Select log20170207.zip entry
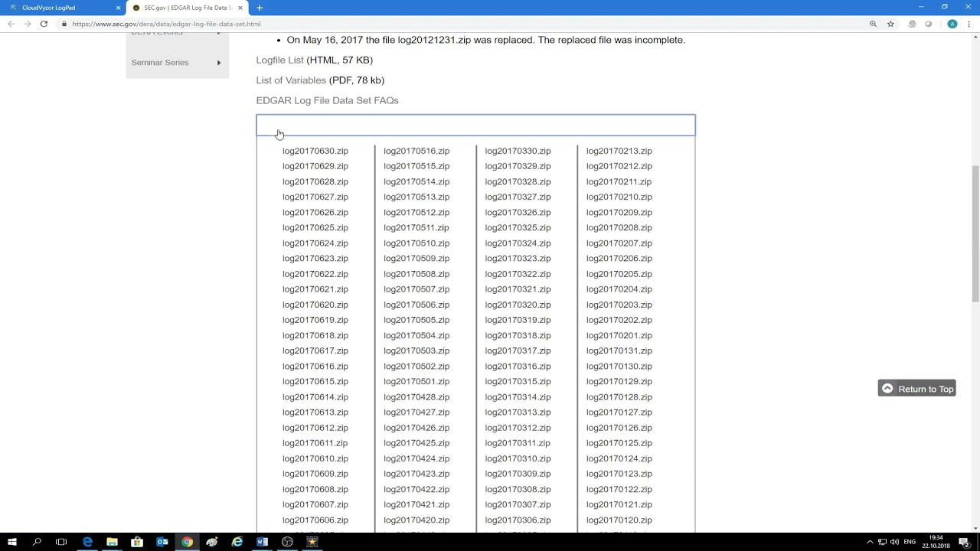The image size is (980, 551). (619, 243)
